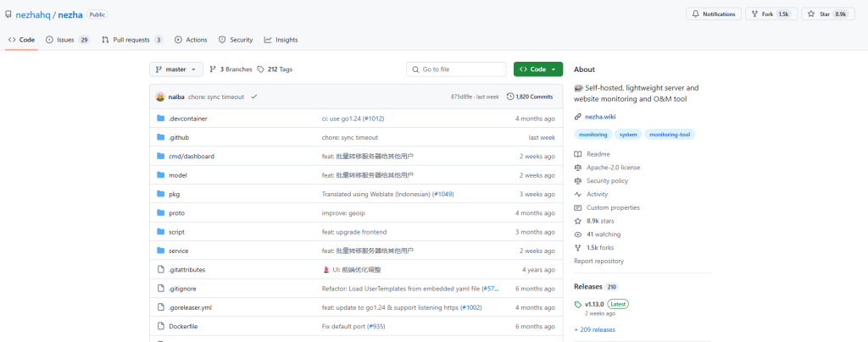The height and width of the screenshot is (342, 868).
Task: Click the monitoring-tool topic tag
Action: pyautogui.click(x=668, y=135)
